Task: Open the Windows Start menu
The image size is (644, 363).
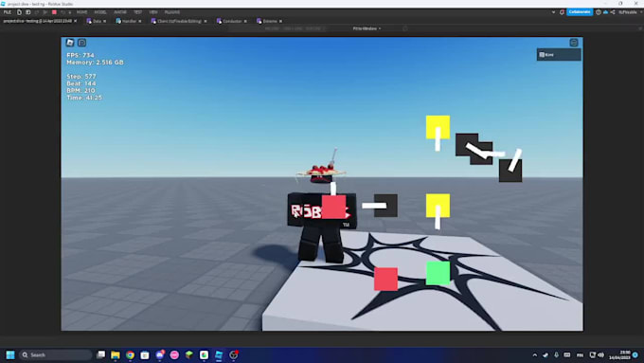Action: (x=10, y=354)
